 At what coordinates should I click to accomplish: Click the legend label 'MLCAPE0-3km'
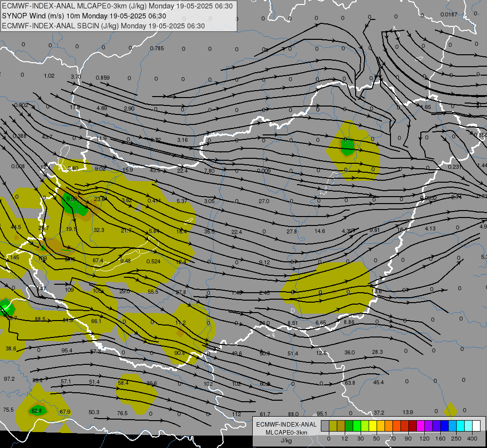286,433
